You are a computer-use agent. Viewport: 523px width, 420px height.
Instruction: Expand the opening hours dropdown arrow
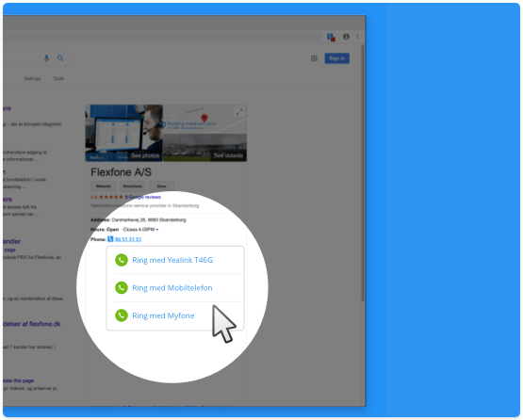[157, 230]
